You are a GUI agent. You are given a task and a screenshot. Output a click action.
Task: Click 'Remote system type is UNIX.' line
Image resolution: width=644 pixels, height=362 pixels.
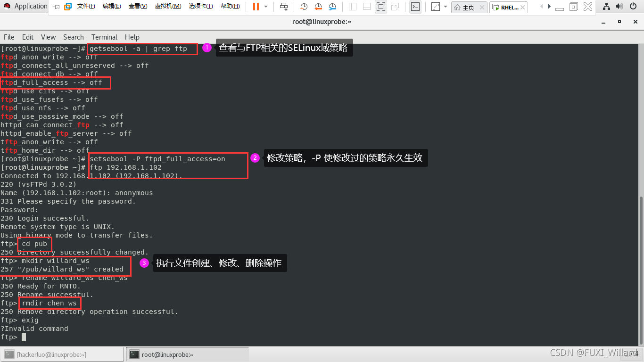pyautogui.click(x=58, y=227)
